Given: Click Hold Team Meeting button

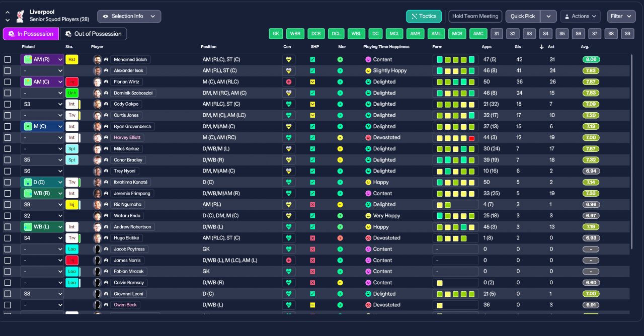Looking at the screenshot, I should coord(475,16).
